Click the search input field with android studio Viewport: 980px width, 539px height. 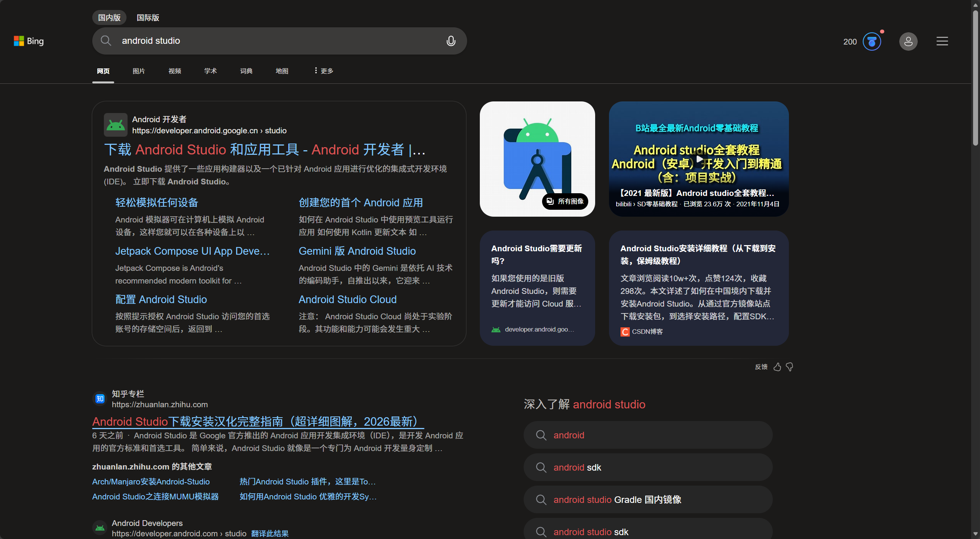click(x=269, y=41)
